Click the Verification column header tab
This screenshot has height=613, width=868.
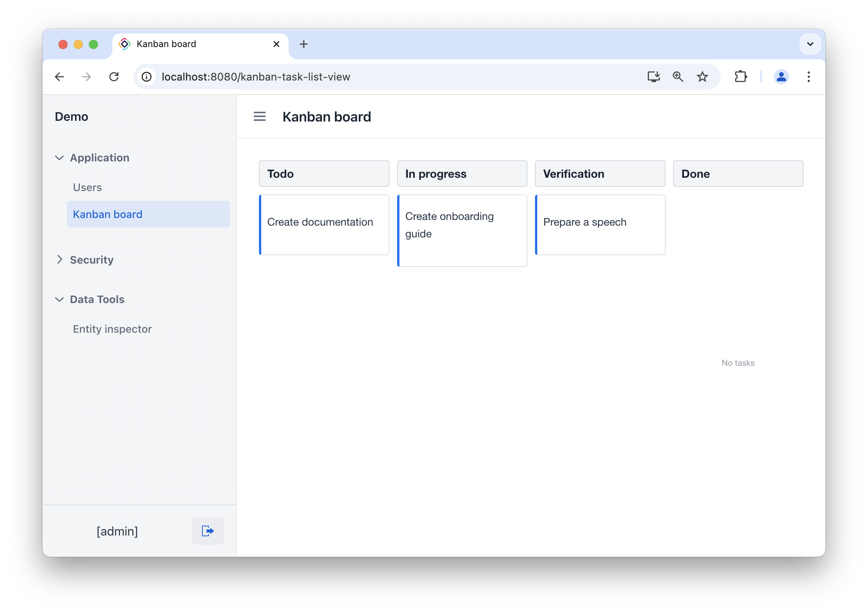pos(600,174)
